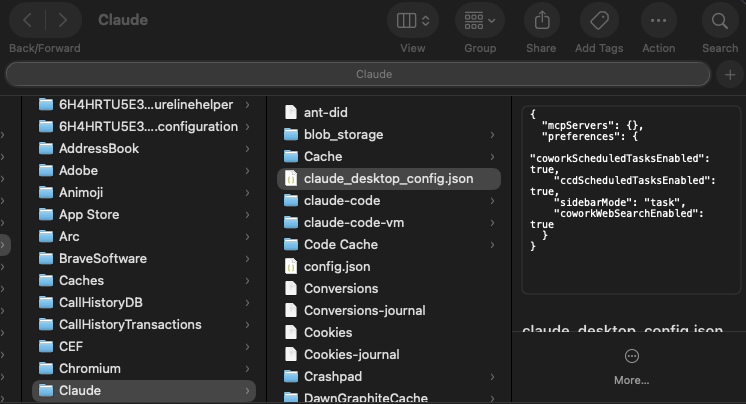
Task: Expand the AddressBook folder chevron
Action: pyautogui.click(x=247, y=148)
